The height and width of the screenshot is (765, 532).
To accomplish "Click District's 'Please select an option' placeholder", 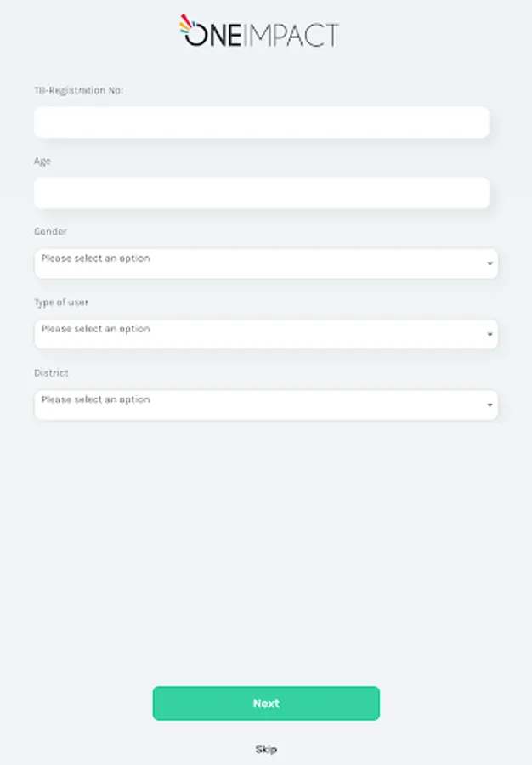I will click(95, 399).
